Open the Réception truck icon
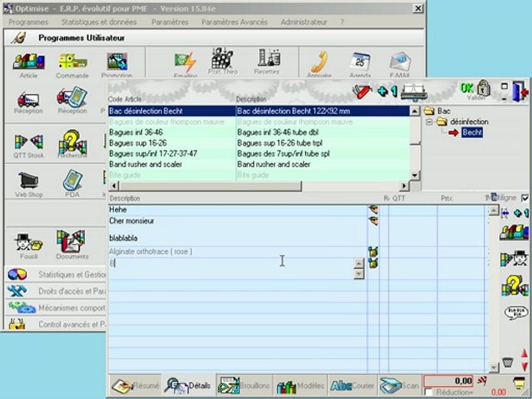 (28, 100)
